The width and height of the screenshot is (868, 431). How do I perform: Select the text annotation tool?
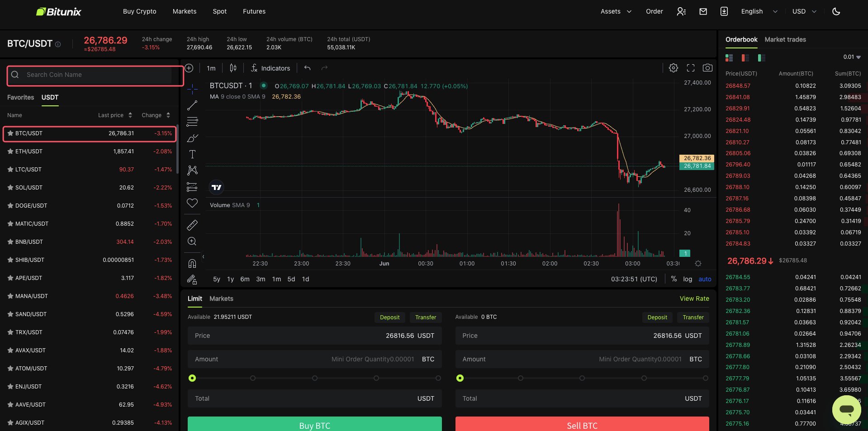coord(192,154)
